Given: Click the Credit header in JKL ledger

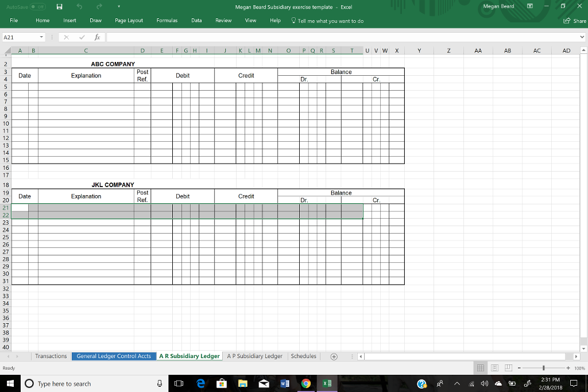Looking at the screenshot, I should coord(246,196).
